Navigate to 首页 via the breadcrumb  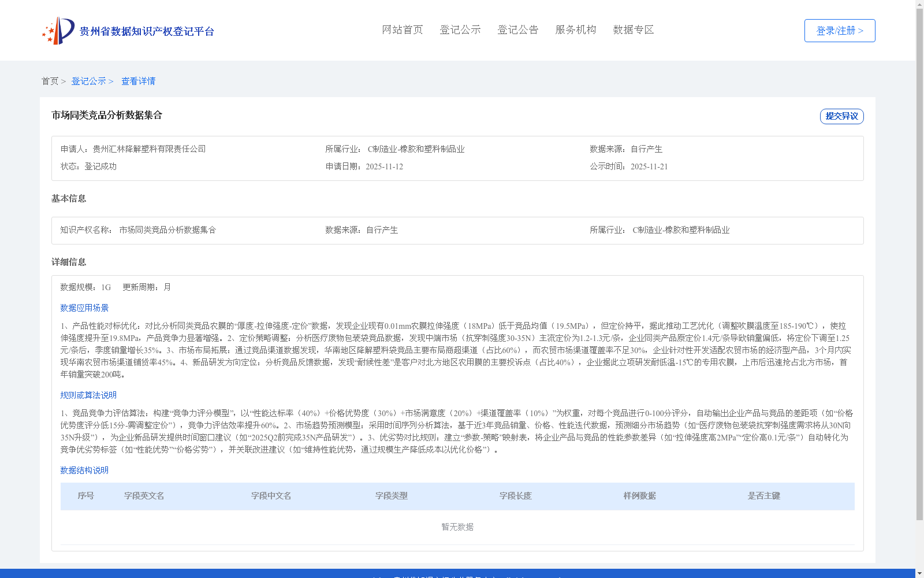[51, 81]
